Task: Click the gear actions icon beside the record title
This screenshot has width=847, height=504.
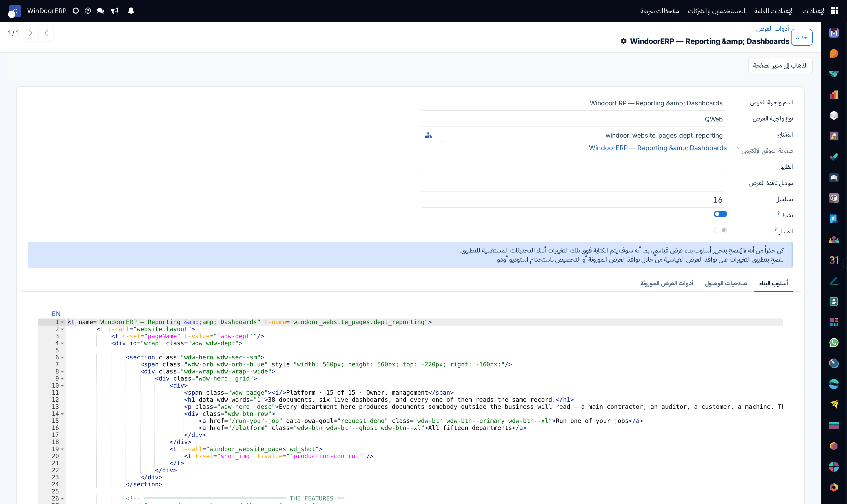Action: (623, 41)
